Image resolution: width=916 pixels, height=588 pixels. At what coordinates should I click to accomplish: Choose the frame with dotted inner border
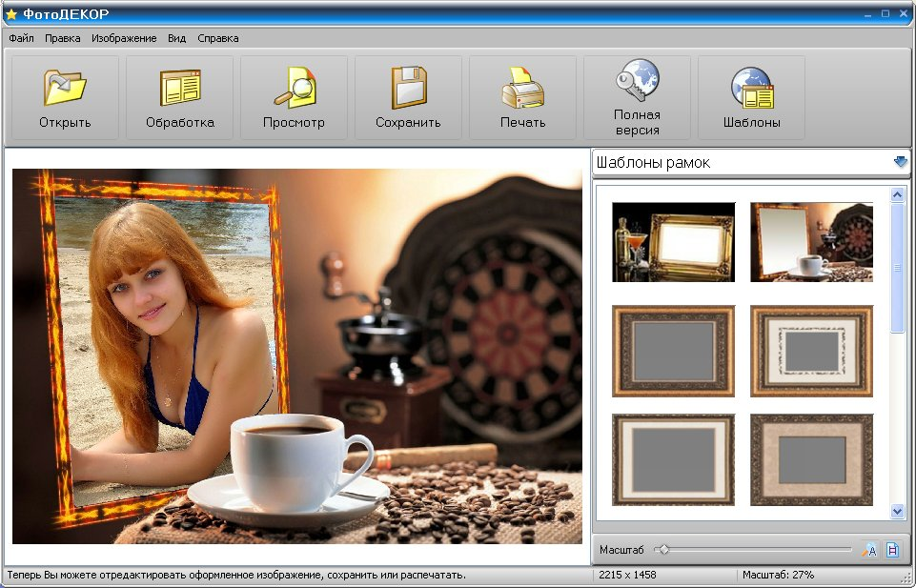click(811, 351)
